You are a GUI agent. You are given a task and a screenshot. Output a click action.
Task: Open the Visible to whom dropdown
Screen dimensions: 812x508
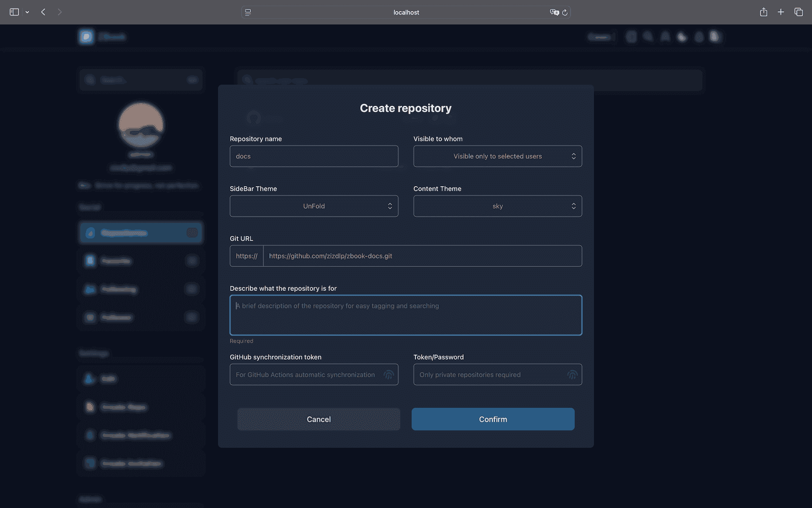498,156
